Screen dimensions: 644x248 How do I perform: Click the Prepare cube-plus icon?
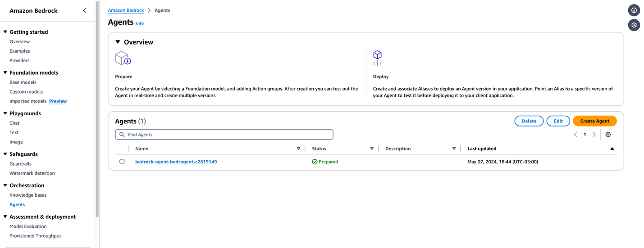123,58
